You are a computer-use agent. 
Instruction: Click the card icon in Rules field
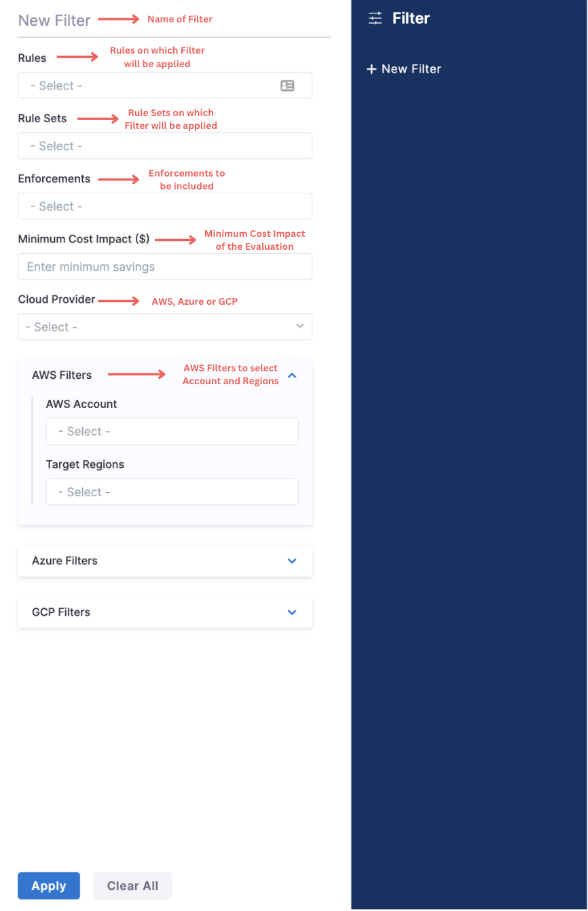click(x=287, y=86)
